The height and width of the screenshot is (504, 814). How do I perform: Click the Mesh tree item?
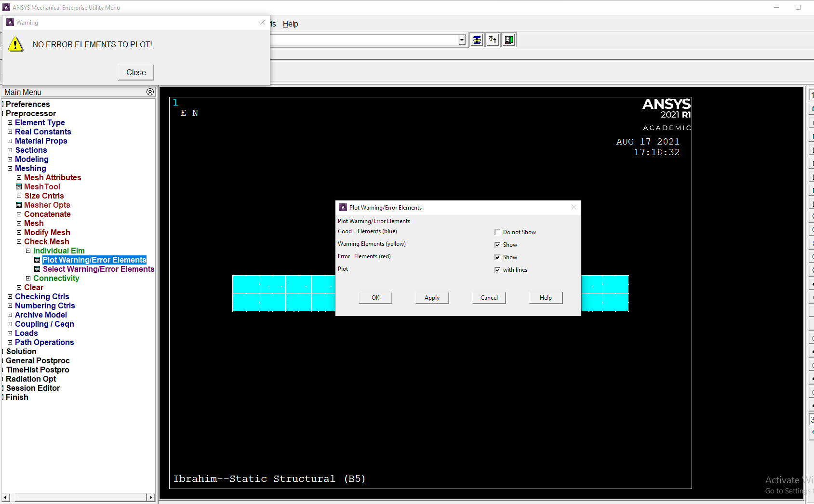point(34,224)
